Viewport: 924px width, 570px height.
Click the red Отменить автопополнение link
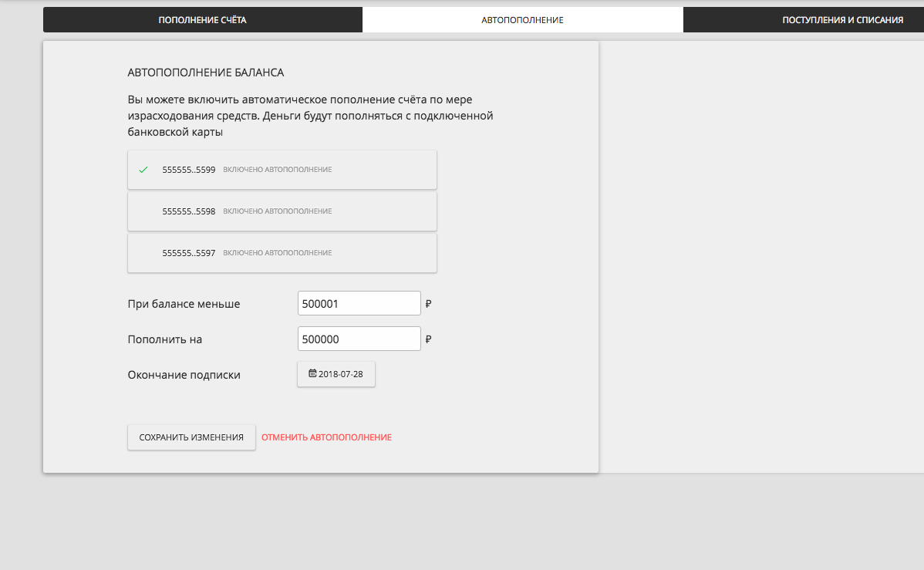pyautogui.click(x=326, y=437)
